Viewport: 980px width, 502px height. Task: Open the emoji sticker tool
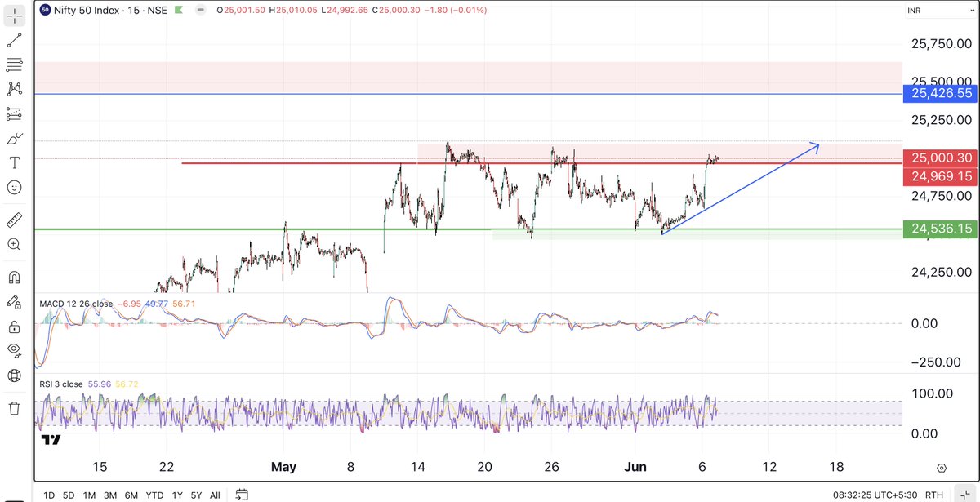pos(14,187)
